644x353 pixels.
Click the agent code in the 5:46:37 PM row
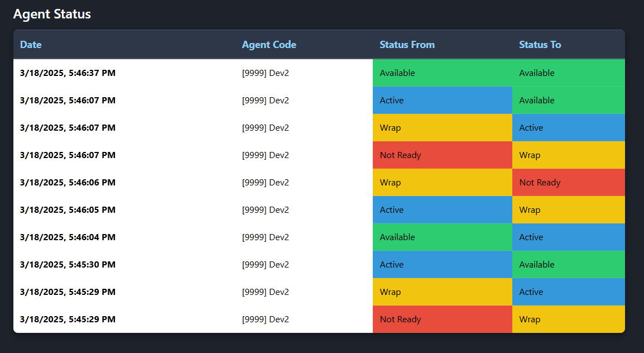coord(265,73)
